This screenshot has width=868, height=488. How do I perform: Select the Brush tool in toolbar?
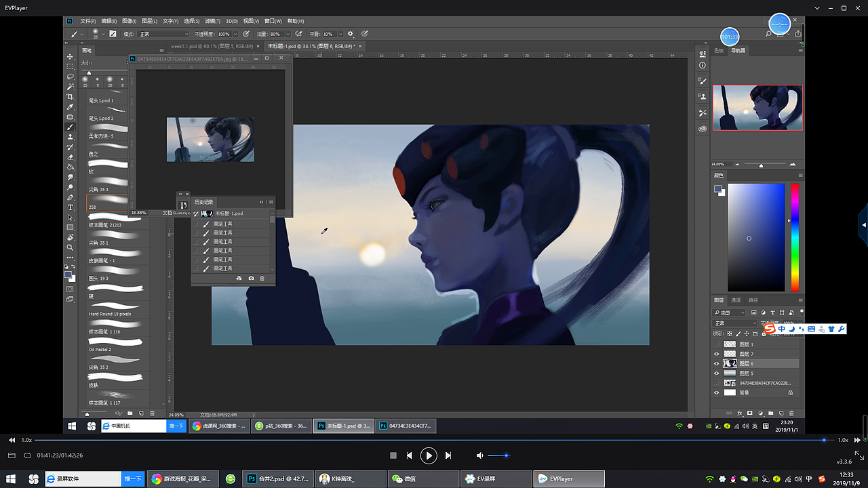pyautogui.click(x=71, y=127)
